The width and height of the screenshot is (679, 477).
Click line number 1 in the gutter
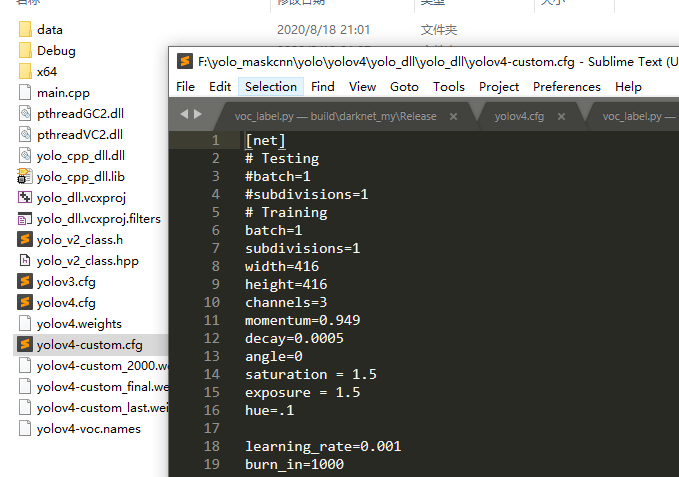click(216, 140)
